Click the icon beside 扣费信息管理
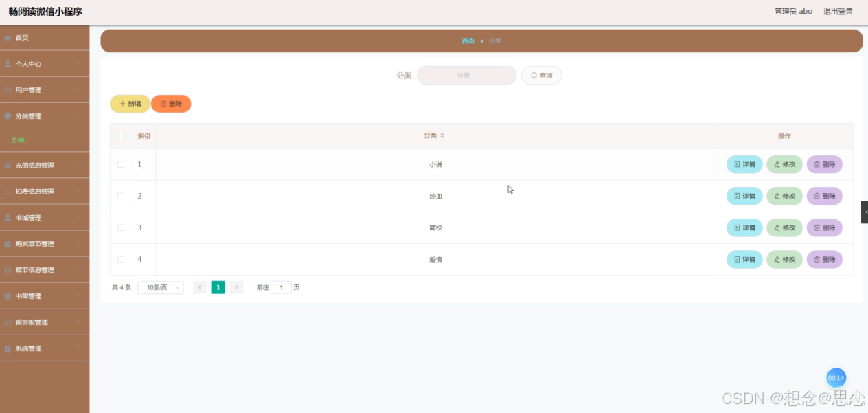The image size is (868, 413). (8, 192)
